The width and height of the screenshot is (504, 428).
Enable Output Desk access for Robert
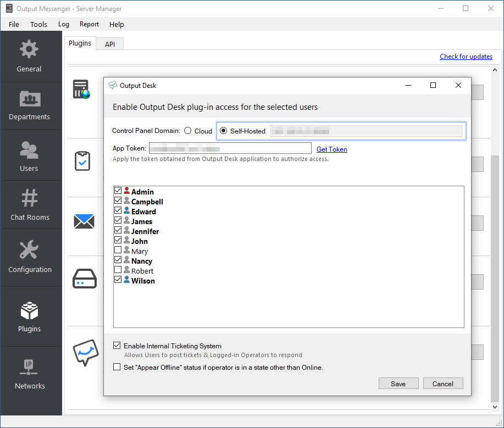[x=118, y=270]
